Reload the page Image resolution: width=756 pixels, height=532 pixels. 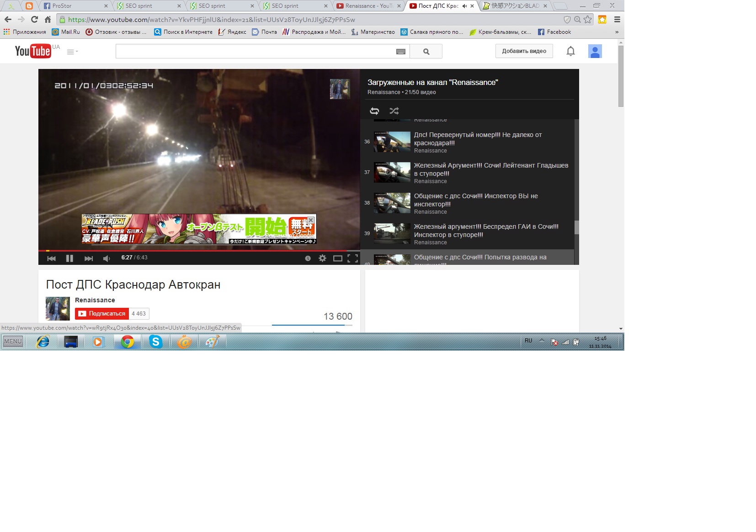(x=34, y=19)
